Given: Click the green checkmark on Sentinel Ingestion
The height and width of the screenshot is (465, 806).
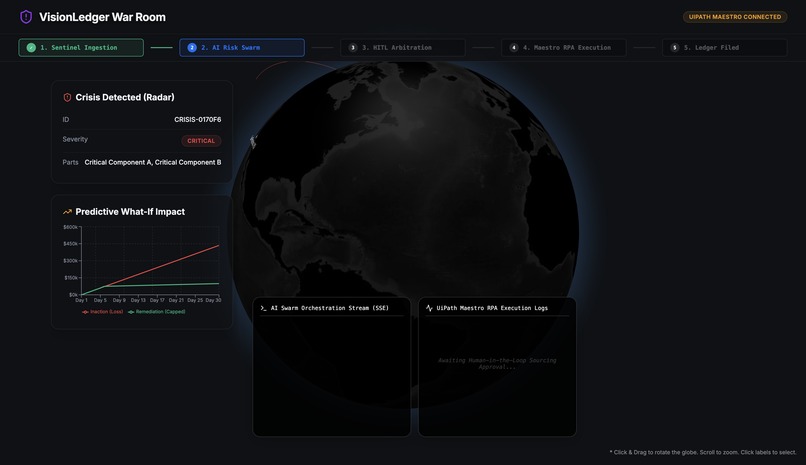Looking at the screenshot, I should tap(31, 47).
